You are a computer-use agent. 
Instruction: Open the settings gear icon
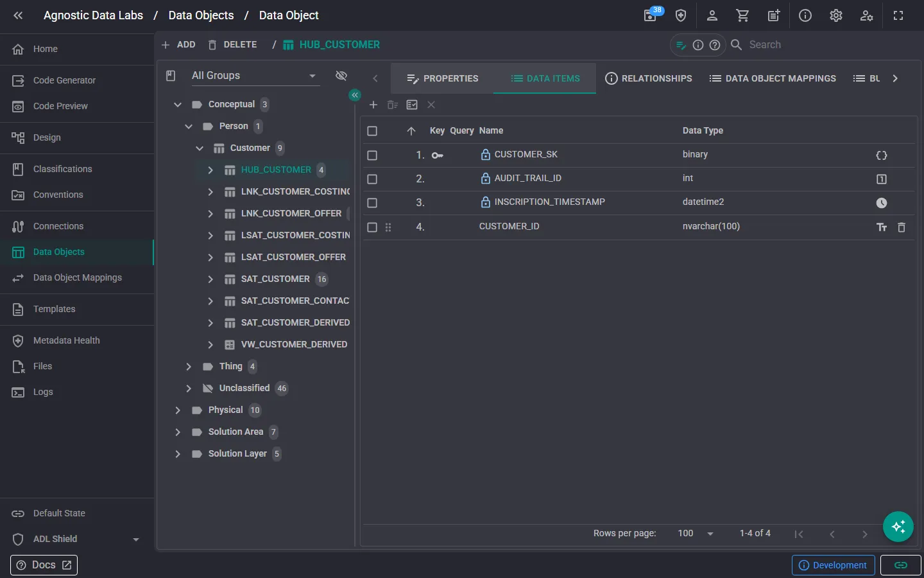(x=835, y=15)
